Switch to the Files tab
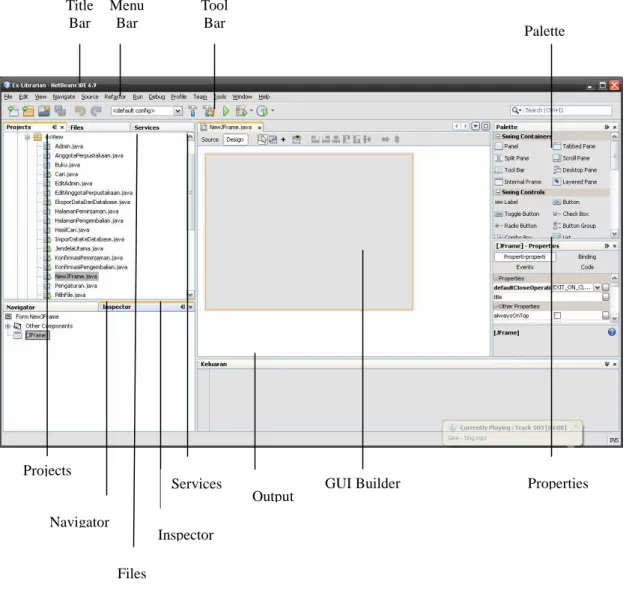 98,128
